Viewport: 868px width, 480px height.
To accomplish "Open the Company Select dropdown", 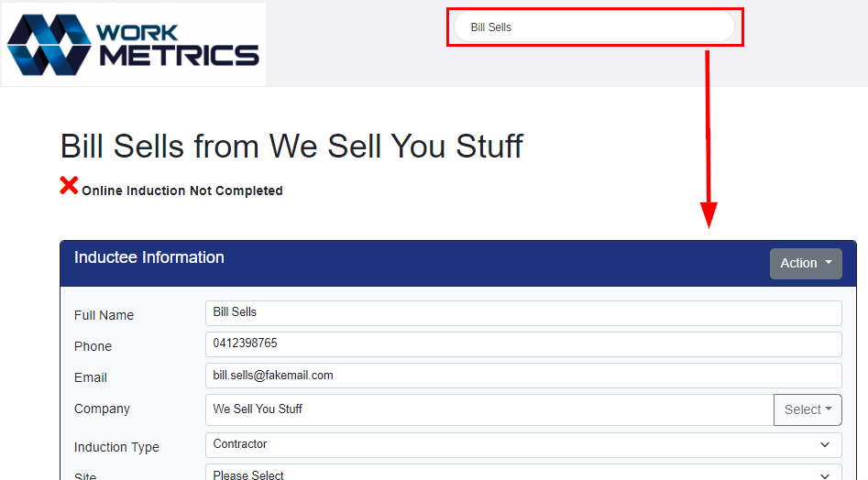I will coord(808,409).
